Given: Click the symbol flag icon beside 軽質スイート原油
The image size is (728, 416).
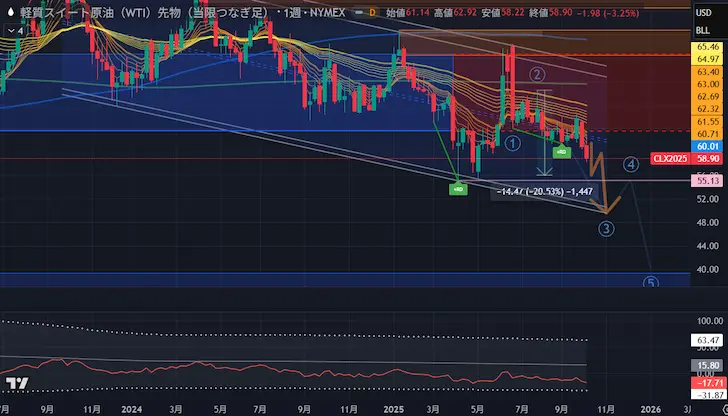Looking at the screenshot, I should (11, 13).
